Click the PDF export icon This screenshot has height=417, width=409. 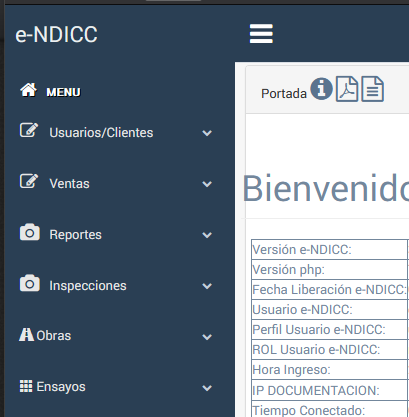(347, 89)
